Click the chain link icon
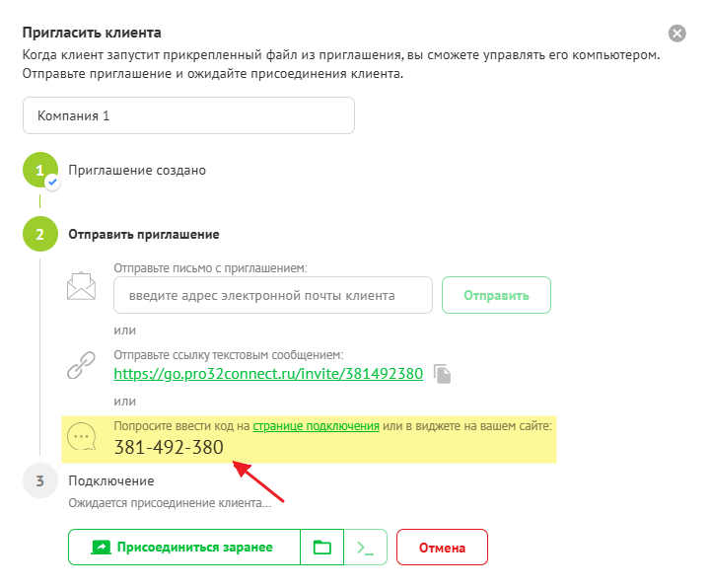Screen dimensions: 710x588 (80, 365)
